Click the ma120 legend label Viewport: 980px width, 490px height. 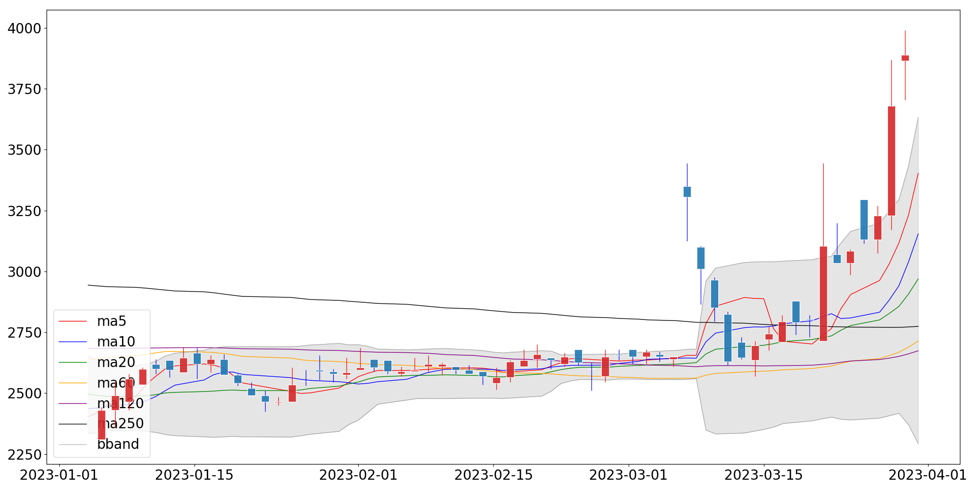[121, 404]
